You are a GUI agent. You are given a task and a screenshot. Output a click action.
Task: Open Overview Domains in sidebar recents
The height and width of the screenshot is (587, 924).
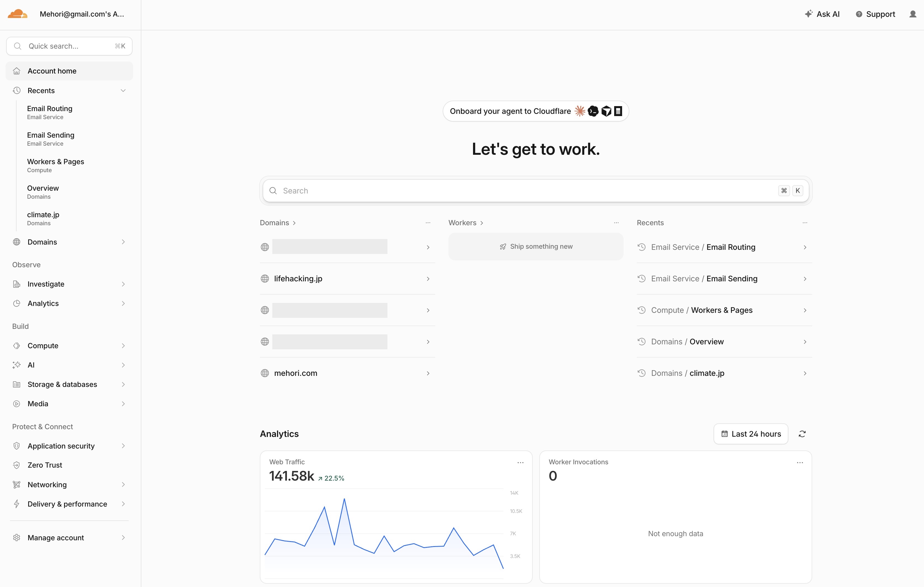pos(43,192)
